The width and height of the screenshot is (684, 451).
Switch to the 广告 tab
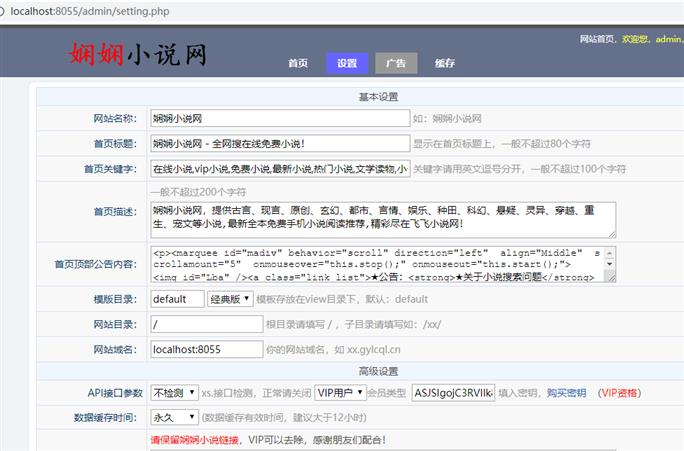396,63
